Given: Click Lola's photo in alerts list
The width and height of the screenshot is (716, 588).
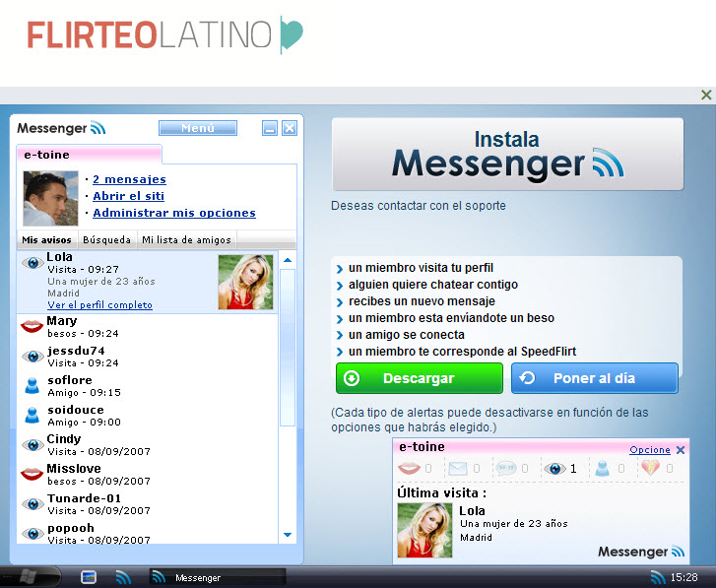Looking at the screenshot, I should (245, 282).
